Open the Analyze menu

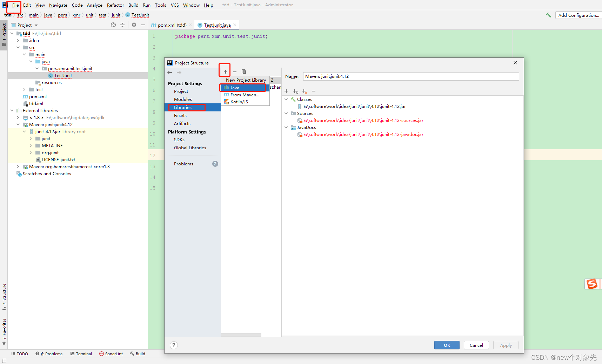(x=95, y=5)
